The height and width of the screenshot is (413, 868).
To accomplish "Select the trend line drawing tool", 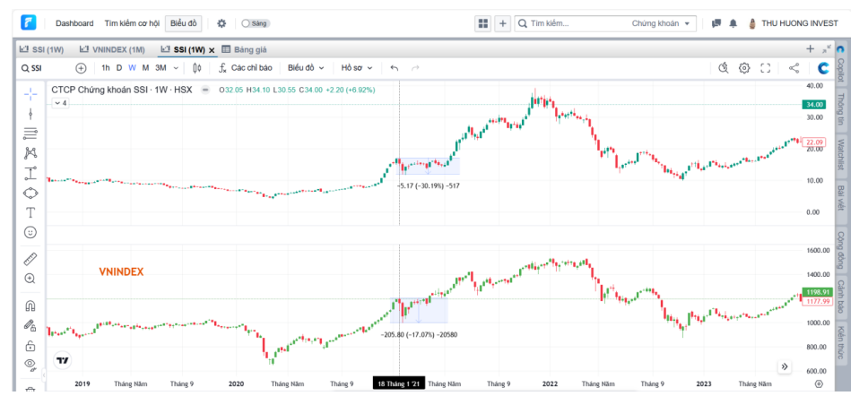I will 30,114.
